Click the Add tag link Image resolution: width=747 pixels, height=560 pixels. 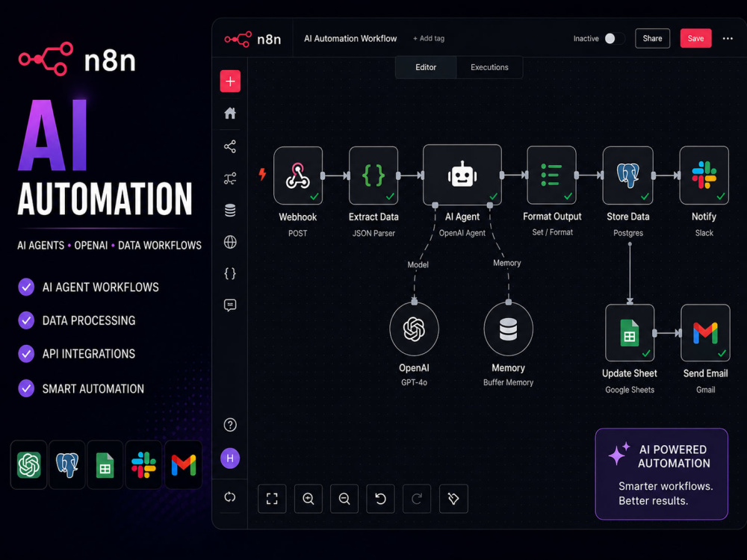pyautogui.click(x=429, y=39)
